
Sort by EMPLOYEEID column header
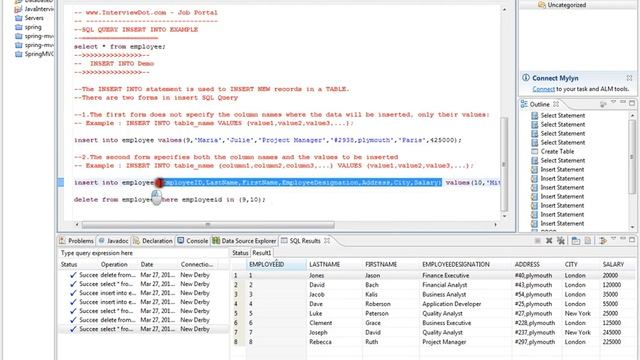point(276,264)
